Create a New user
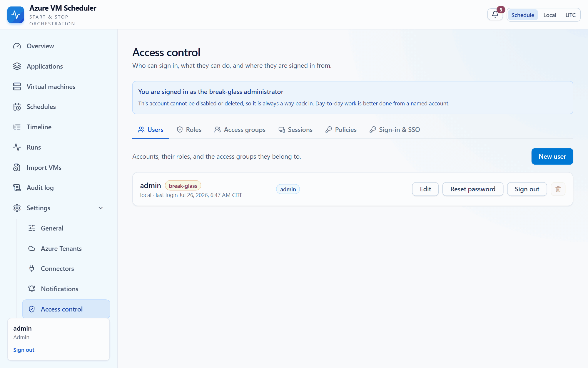588x368 pixels. (x=552, y=157)
